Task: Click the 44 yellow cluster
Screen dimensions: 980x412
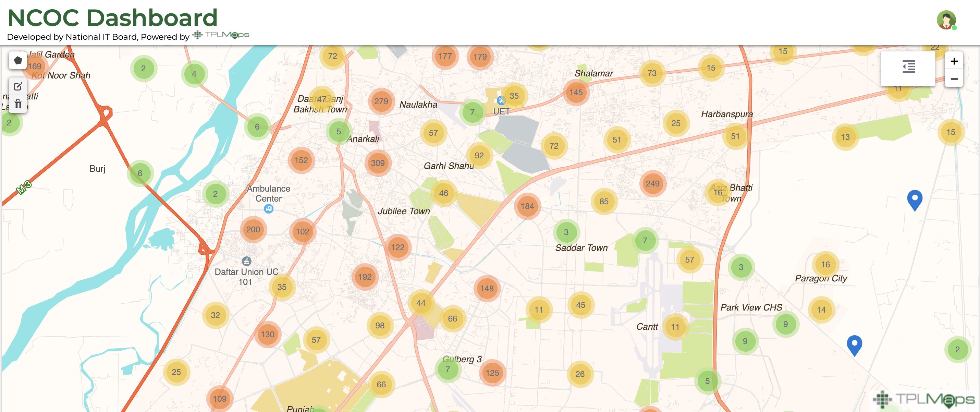Action: (x=421, y=303)
